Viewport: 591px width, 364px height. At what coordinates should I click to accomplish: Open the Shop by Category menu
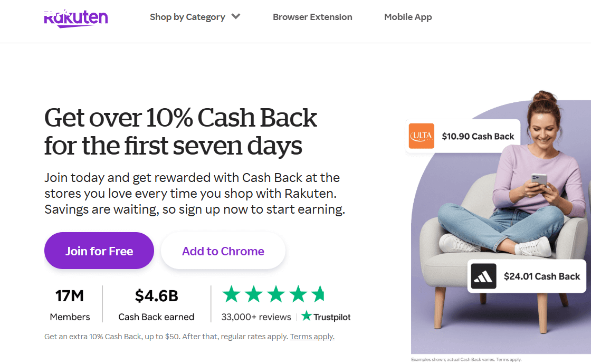pos(187,17)
